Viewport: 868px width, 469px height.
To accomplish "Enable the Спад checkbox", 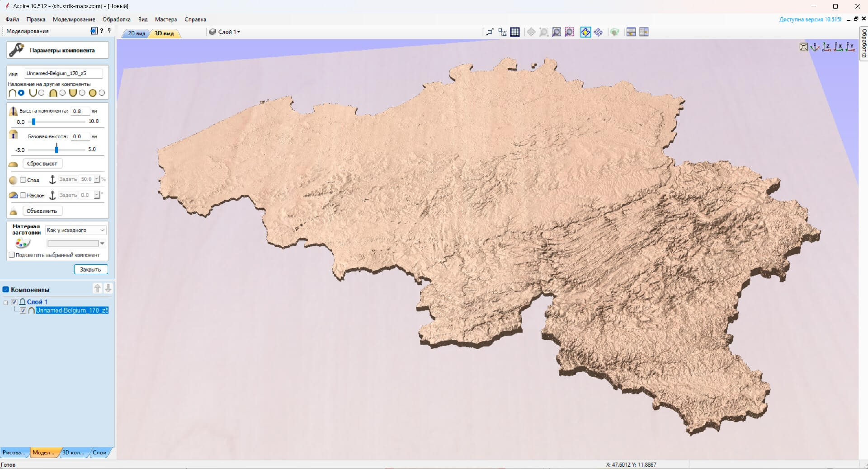I will (x=23, y=180).
